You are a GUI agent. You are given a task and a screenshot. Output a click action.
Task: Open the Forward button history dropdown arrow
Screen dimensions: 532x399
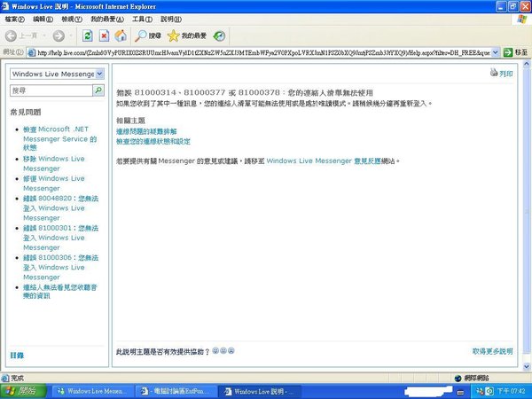71,35
